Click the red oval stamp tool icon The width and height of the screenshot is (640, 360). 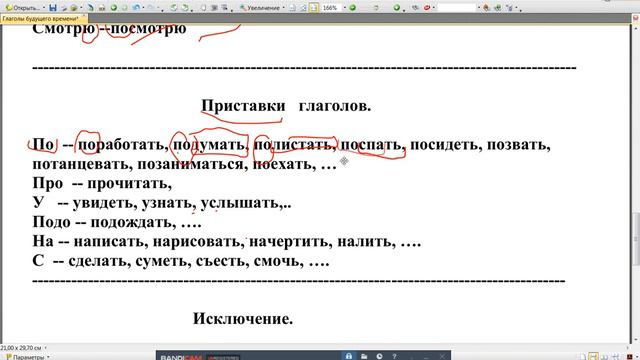coord(427,8)
